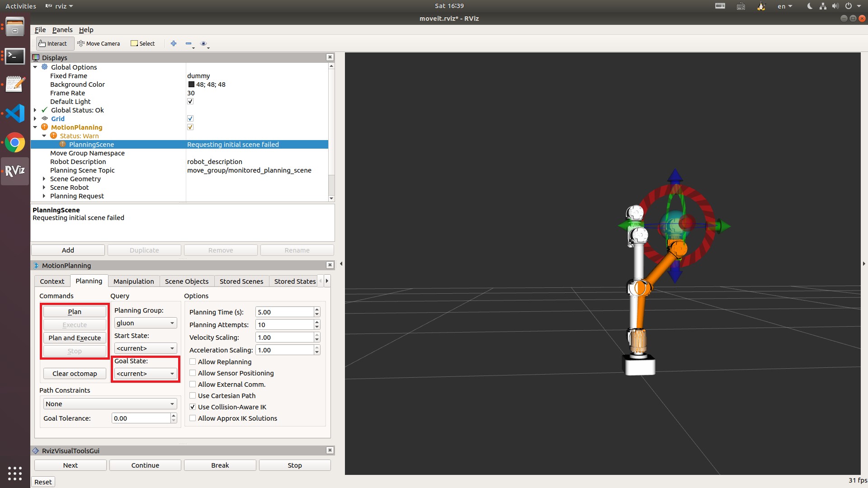868x488 pixels.
Task: Click the blue plus add-tool icon
Action: tap(174, 43)
